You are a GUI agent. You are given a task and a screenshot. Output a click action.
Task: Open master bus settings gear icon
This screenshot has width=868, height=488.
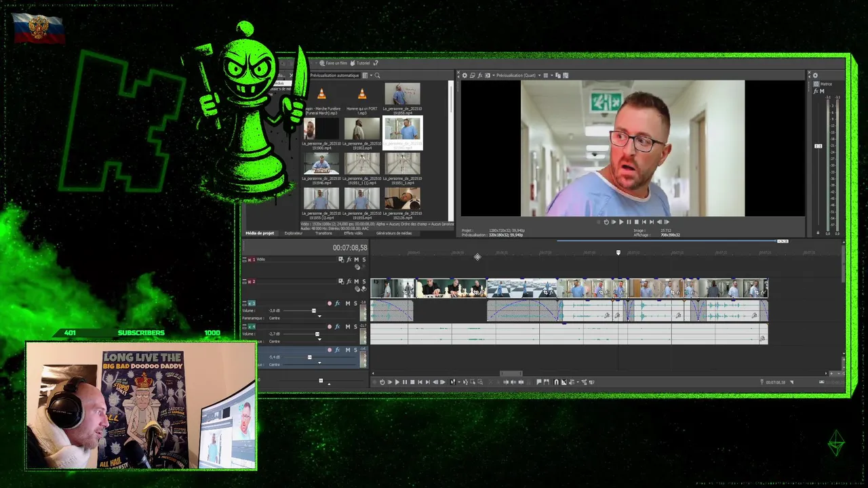[815, 75]
